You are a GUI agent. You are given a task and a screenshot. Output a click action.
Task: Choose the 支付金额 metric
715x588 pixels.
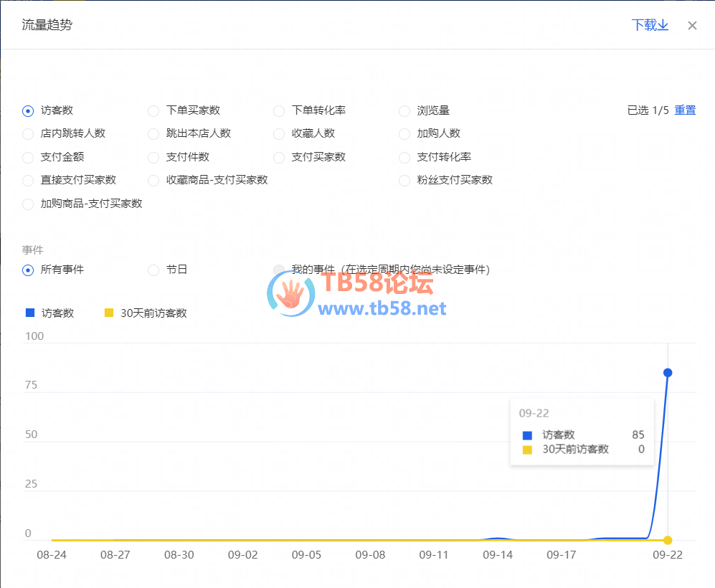point(28,158)
